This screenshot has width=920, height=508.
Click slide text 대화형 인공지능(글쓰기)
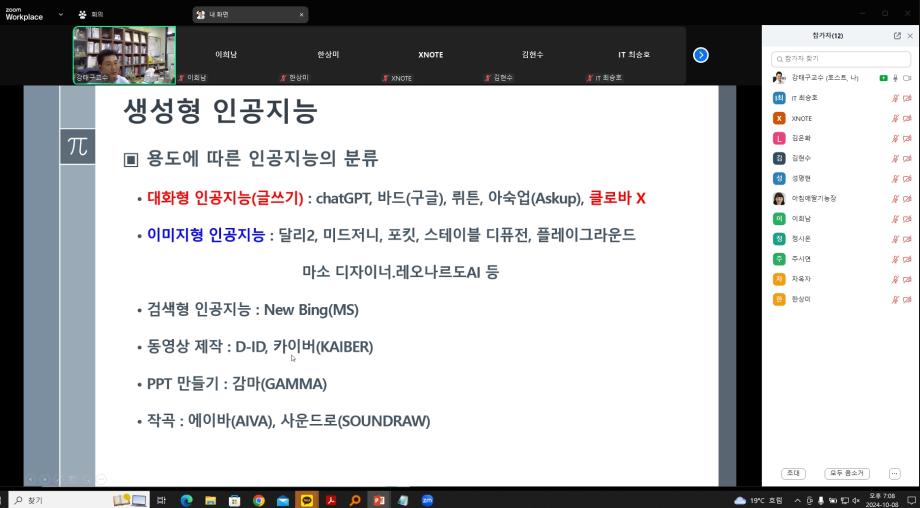pos(225,198)
